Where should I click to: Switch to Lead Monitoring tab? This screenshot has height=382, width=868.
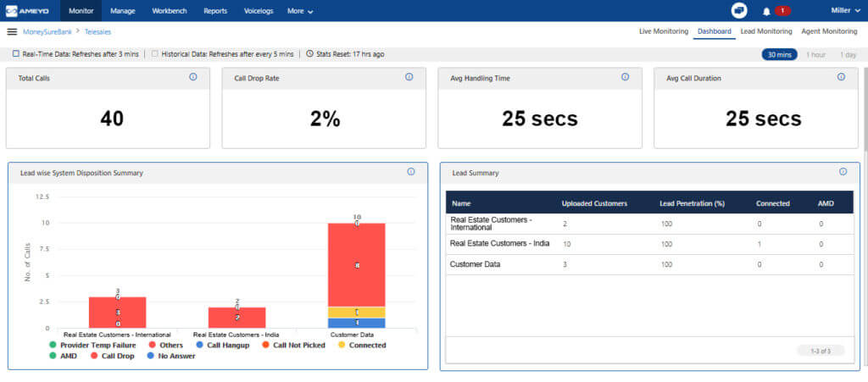(x=766, y=31)
